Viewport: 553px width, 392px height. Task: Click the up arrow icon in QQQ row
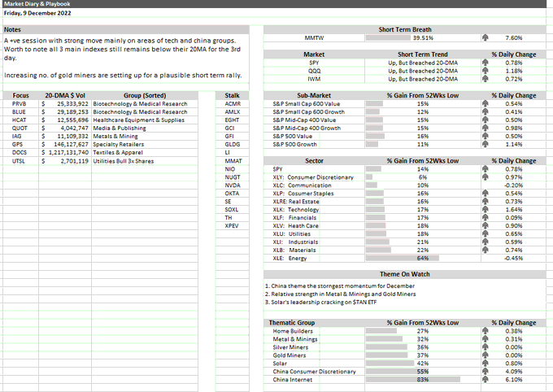click(486, 71)
